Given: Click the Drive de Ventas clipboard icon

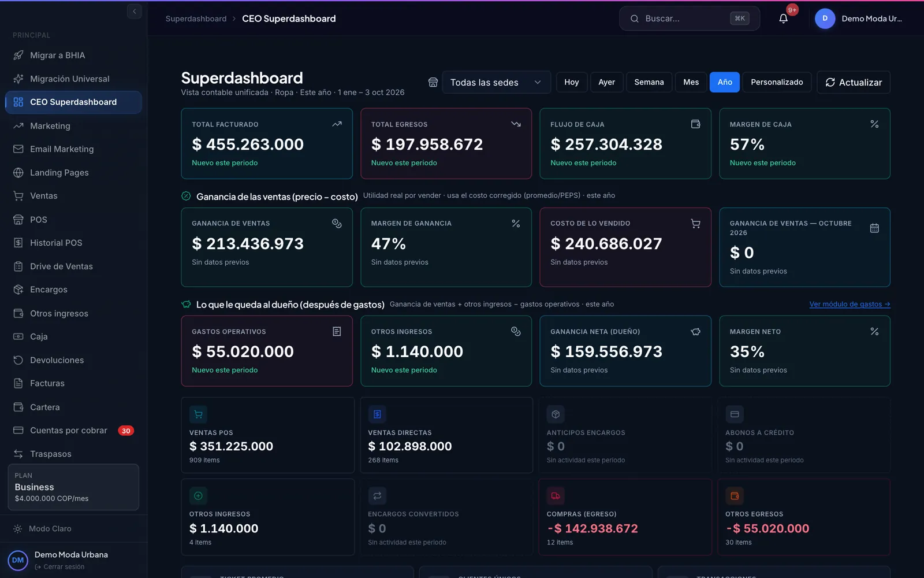Looking at the screenshot, I should (x=18, y=266).
